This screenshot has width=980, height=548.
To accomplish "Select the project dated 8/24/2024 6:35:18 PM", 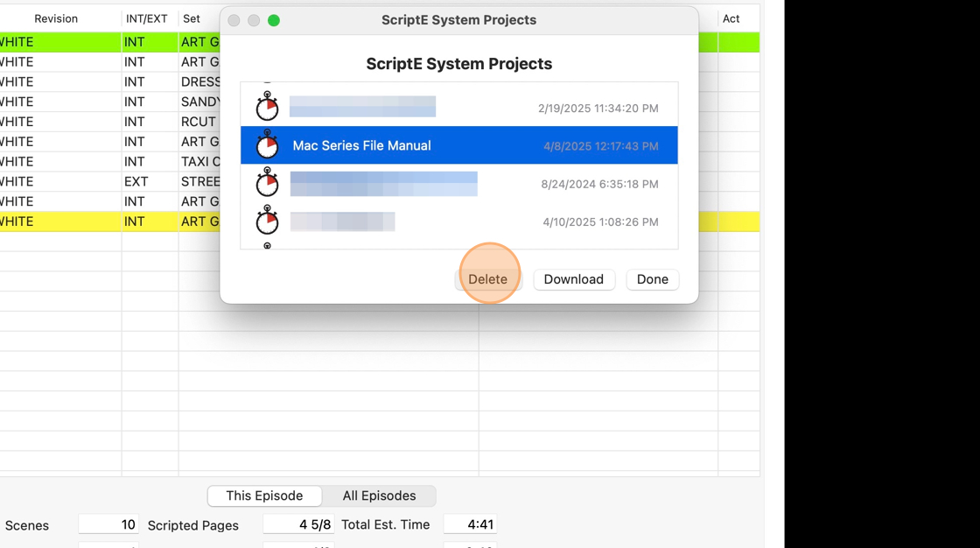I will [x=459, y=183].
